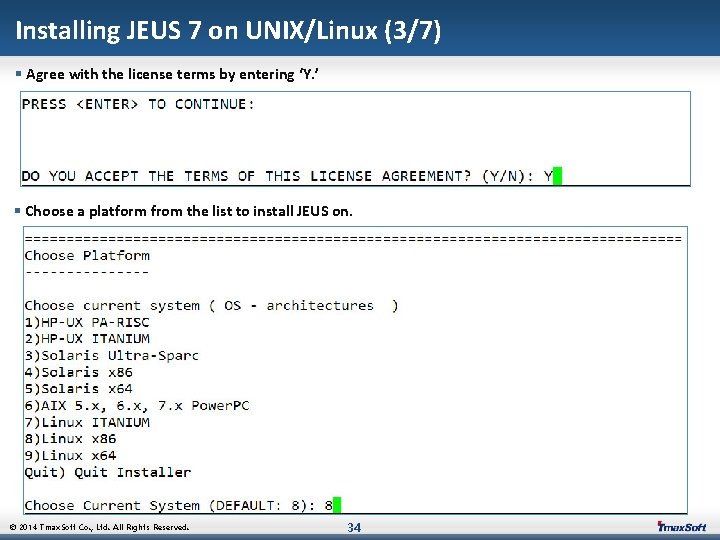720x540 pixels.
Task: Click the green cursor after the 8 entry
Action: 337,505
